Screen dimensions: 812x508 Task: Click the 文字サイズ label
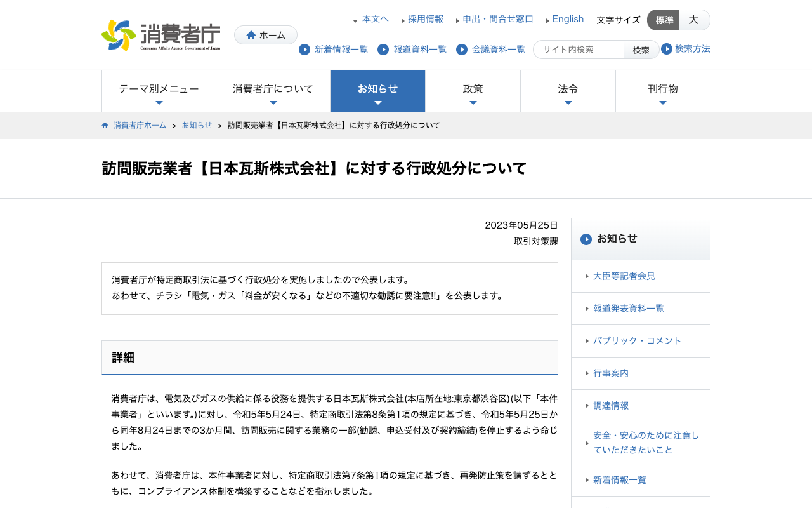click(x=619, y=20)
